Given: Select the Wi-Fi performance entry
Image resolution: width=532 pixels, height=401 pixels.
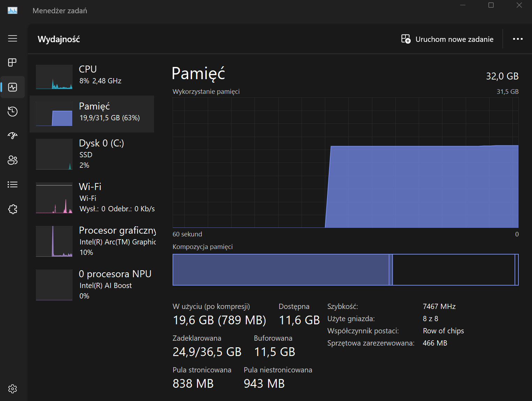Looking at the screenshot, I should click(x=92, y=198).
